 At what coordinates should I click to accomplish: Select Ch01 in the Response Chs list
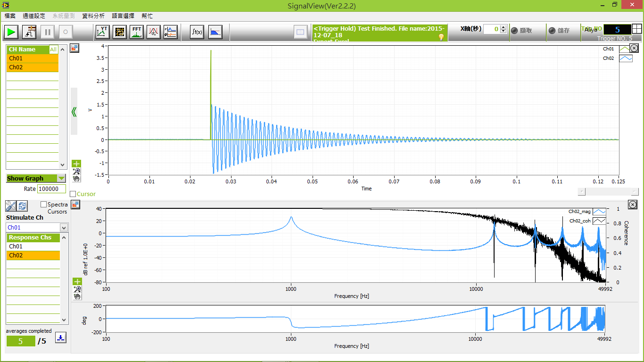coord(33,247)
